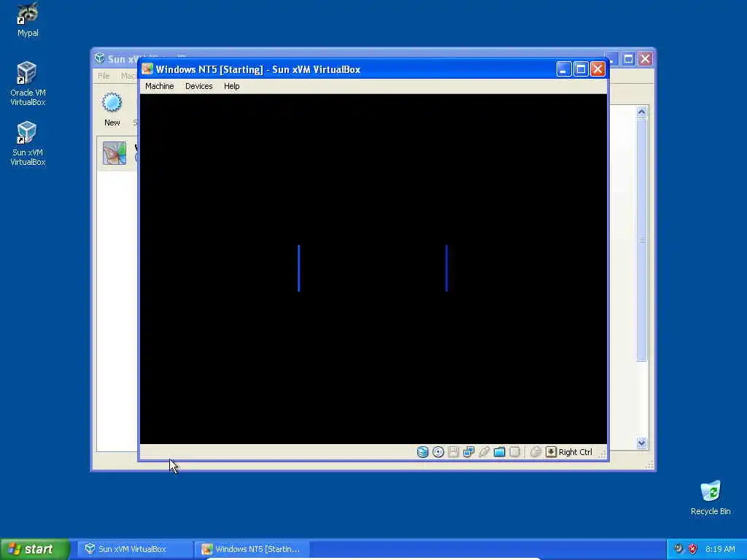The image size is (747, 560).
Task: Click the Right Ctrl host key label
Action: pyautogui.click(x=576, y=452)
